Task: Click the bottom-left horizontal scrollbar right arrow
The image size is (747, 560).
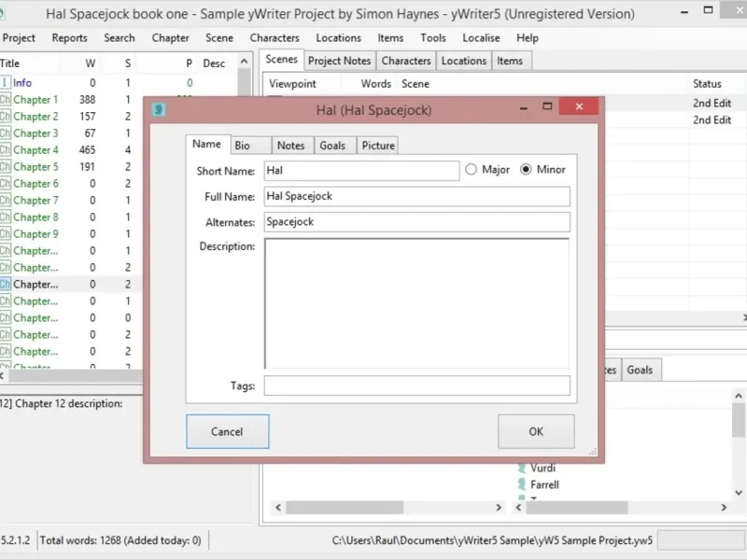Action: click(499, 508)
